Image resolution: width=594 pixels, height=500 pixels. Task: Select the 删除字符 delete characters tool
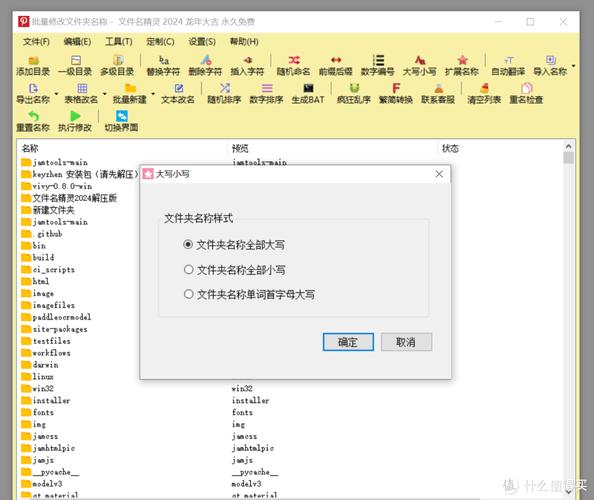pyautogui.click(x=205, y=60)
